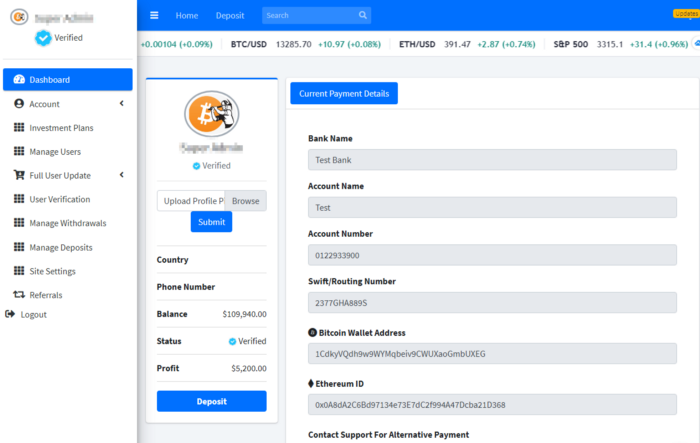Click the S&P 500 ticker label
The image size is (700, 443).
(571, 44)
